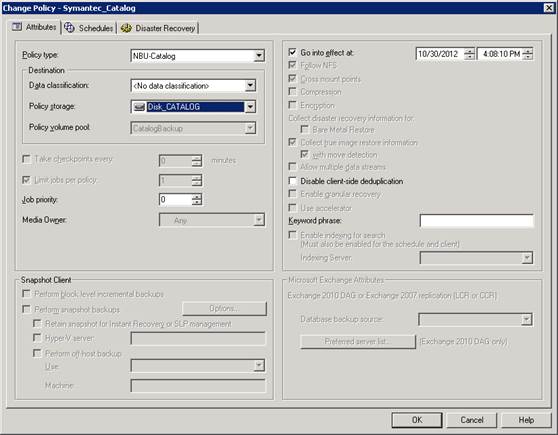Select the Disk_CATALOG storage value
Screen dimensions: 558x435
pos(195,107)
